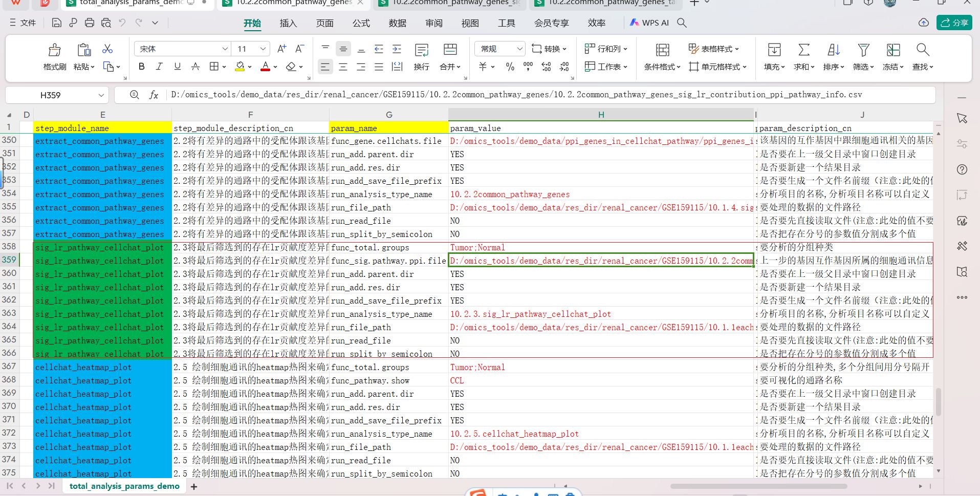This screenshot has width=980, height=496.
Task: Click the save icon in quick toolbar
Action: click(x=57, y=23)
